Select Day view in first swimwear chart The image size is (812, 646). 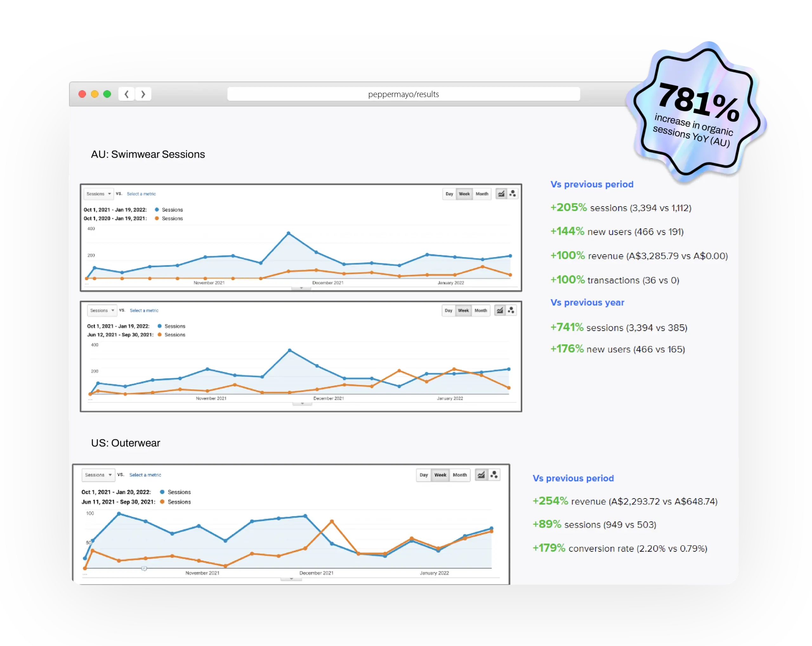point(449,194)
